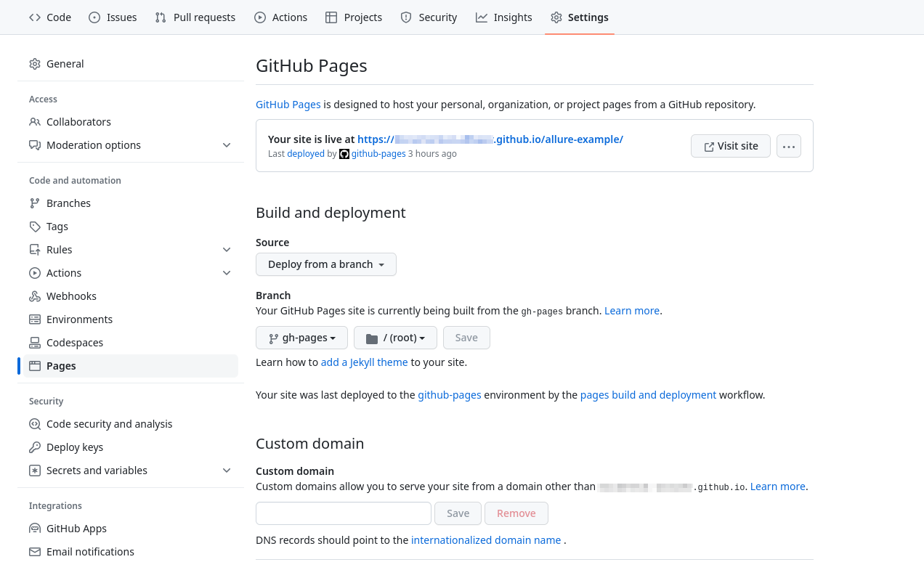Switch to the Pull requests tab
Screen dimensions: 924x570
click(195, 17)
